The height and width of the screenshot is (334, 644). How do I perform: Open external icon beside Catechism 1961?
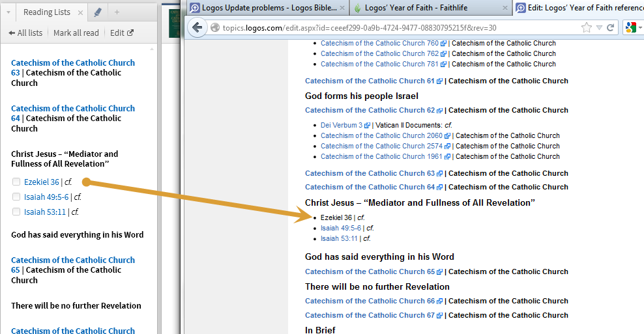tap(447, 157)
